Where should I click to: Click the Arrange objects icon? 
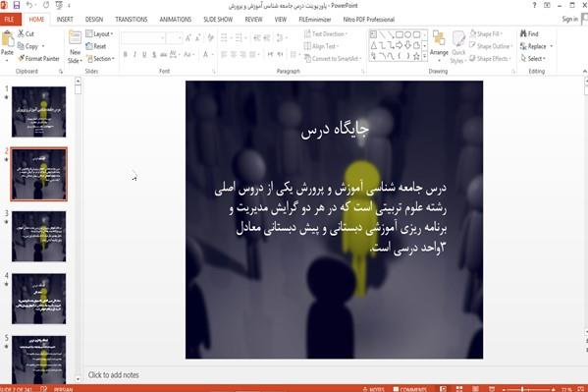click(x=439, y=38)
